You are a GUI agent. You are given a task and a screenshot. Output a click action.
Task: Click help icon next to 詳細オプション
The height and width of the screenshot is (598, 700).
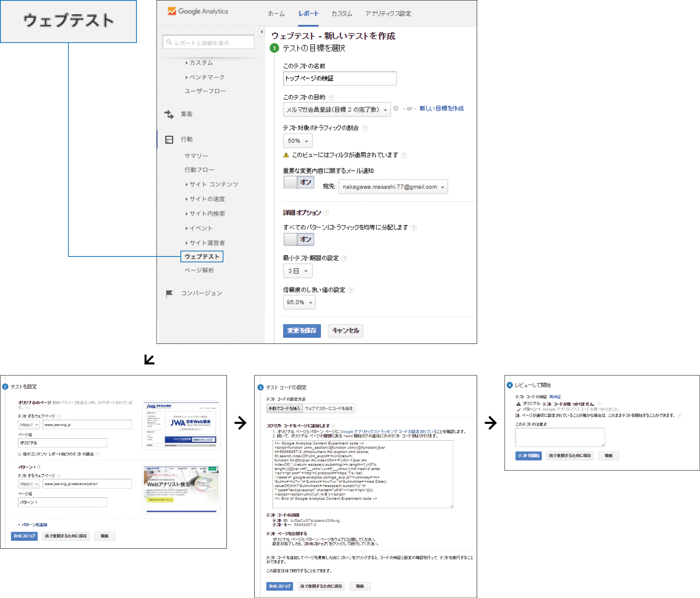coord(326,213)
